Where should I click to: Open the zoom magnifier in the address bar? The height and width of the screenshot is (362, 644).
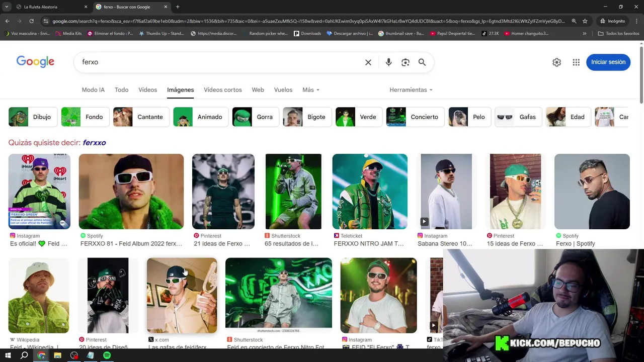coord(574,21)
